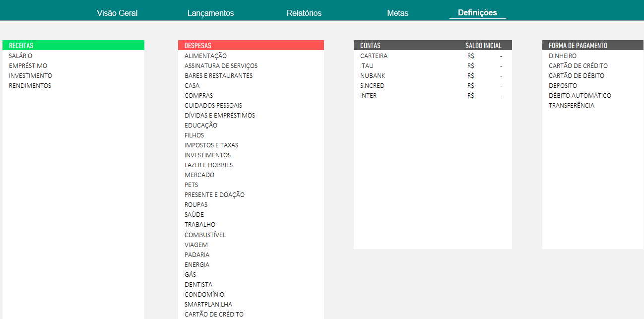
Task: Select the NUBANK account row
Action: [373, 76]
